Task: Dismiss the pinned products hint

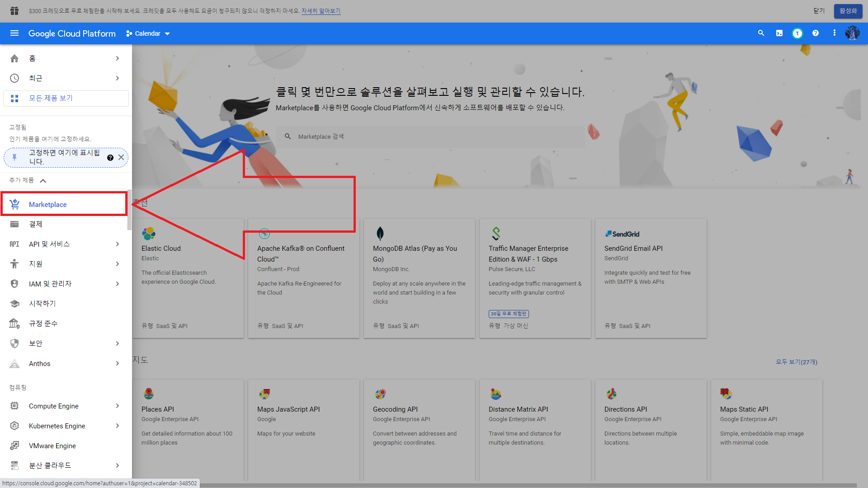Action: coord(121,158)
